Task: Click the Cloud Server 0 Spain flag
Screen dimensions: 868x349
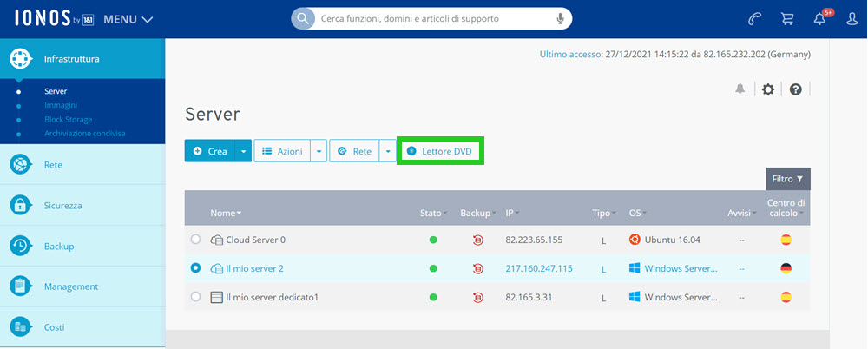Action: click(x=786, y=240)
